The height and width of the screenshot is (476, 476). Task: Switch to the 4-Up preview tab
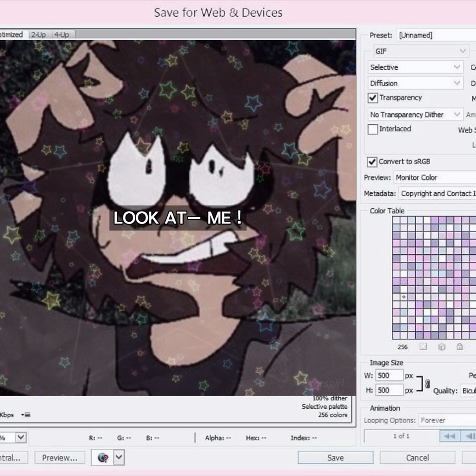pyautogui.click(x=62, y=35)
